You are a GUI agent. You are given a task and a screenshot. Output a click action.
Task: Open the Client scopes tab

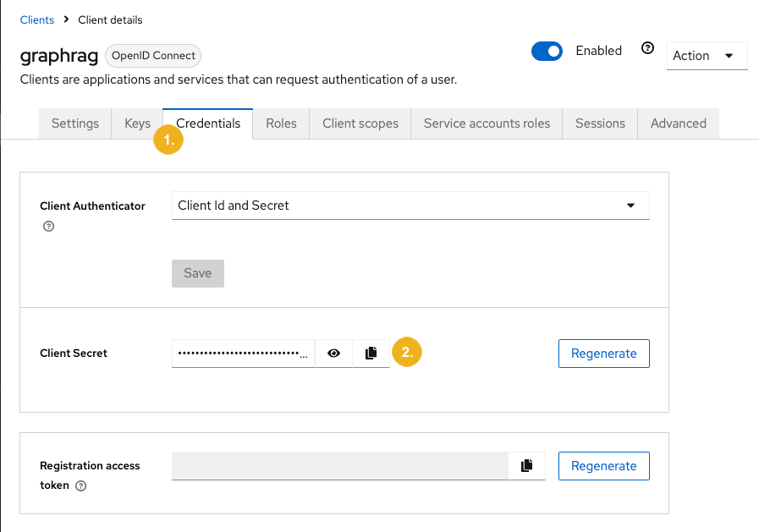360,123
